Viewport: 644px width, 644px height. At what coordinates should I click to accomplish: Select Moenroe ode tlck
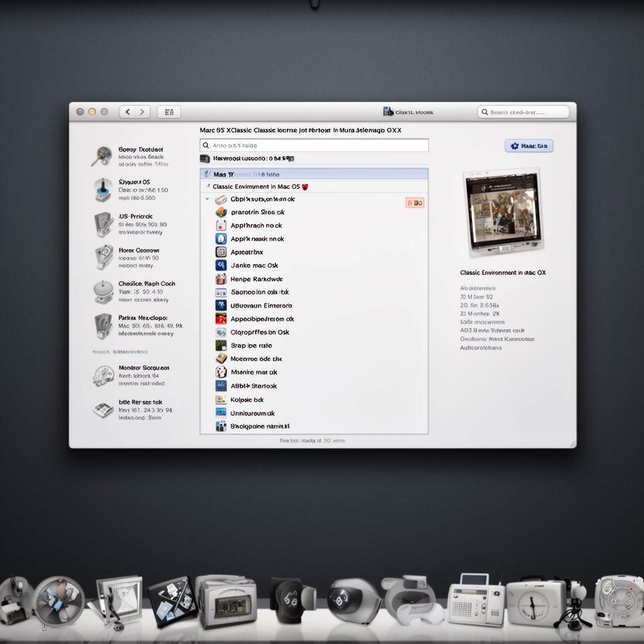point(314,358)
